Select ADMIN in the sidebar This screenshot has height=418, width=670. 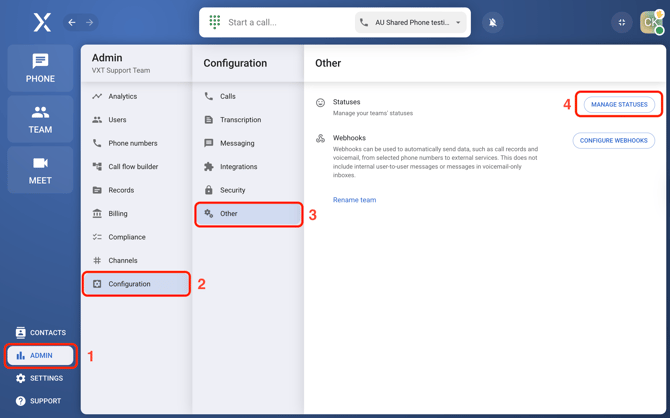point(40,355)
